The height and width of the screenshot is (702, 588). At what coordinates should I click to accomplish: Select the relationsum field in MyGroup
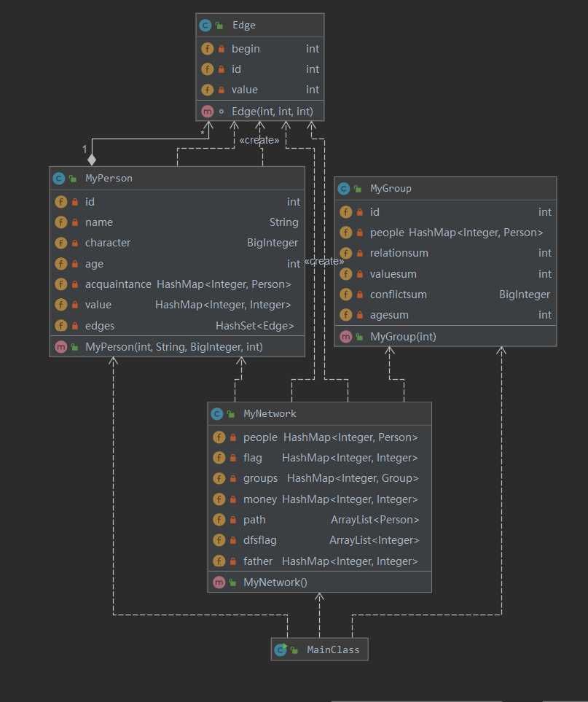[x=444, y=253]
